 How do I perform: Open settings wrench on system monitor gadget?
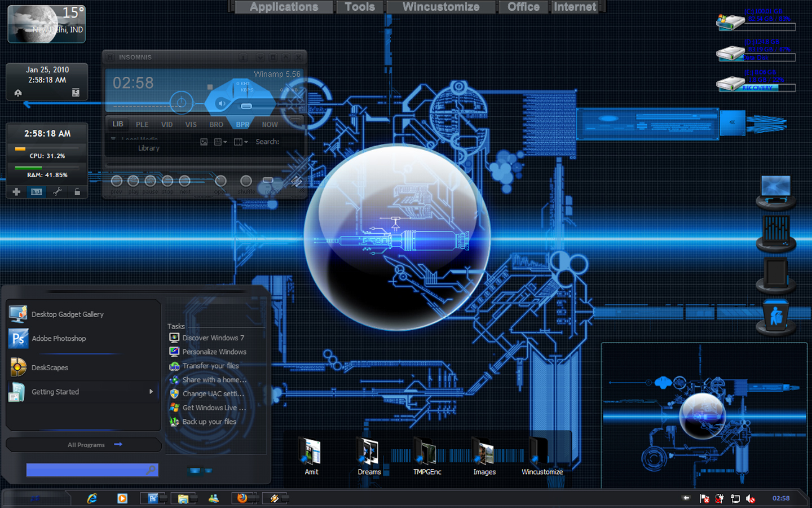click(57, 192)
